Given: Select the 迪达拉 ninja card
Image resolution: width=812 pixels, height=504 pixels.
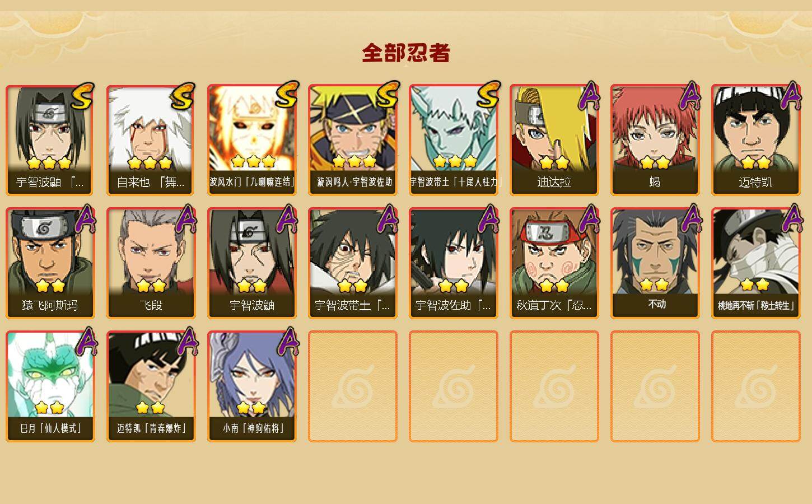Looking at the screenshot, I should tap(554, 140).
